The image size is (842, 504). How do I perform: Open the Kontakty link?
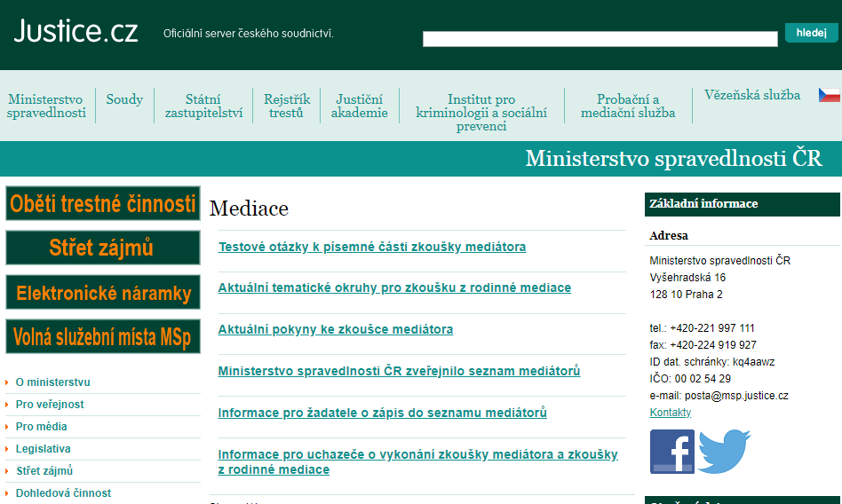point(671,413)
